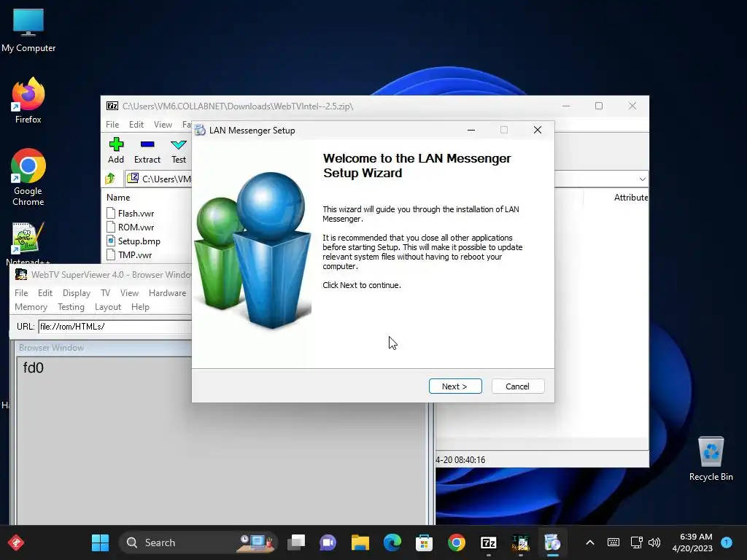Click the Extract icon in 7-Zip
Image resolution: width=747 pixels, height=560 pixels.
click(147, 150)
